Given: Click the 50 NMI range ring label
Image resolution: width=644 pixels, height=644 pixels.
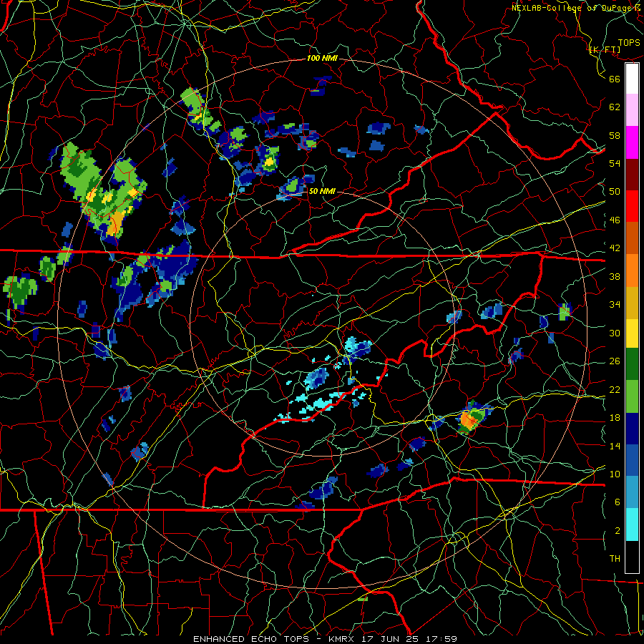Looking at the screenshot, I should pos(322,191).
